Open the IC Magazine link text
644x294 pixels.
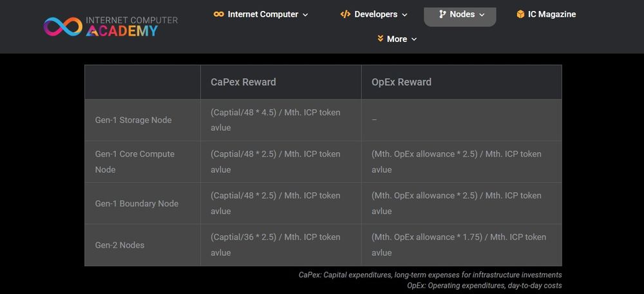[x=552, y=14]
